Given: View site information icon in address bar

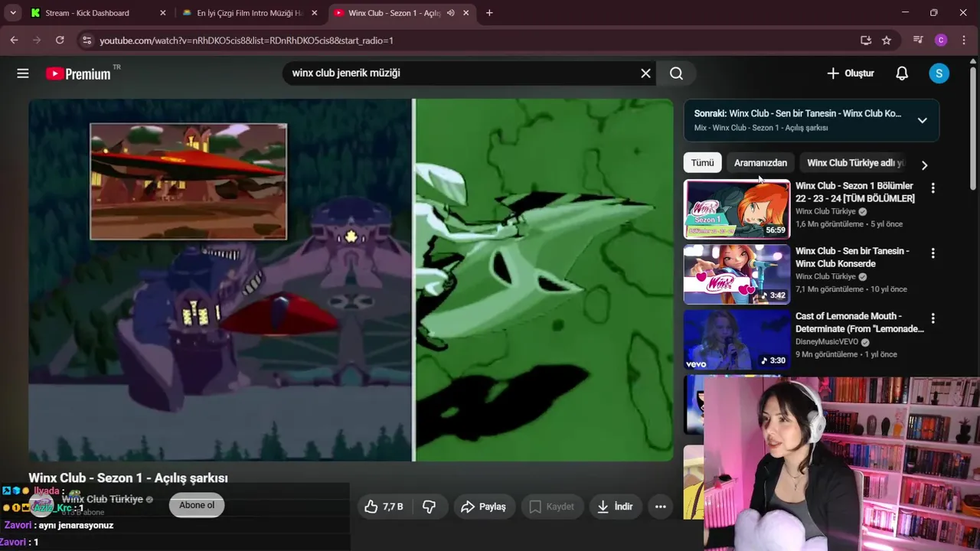Looking at the screenshot, I should 87,40.
